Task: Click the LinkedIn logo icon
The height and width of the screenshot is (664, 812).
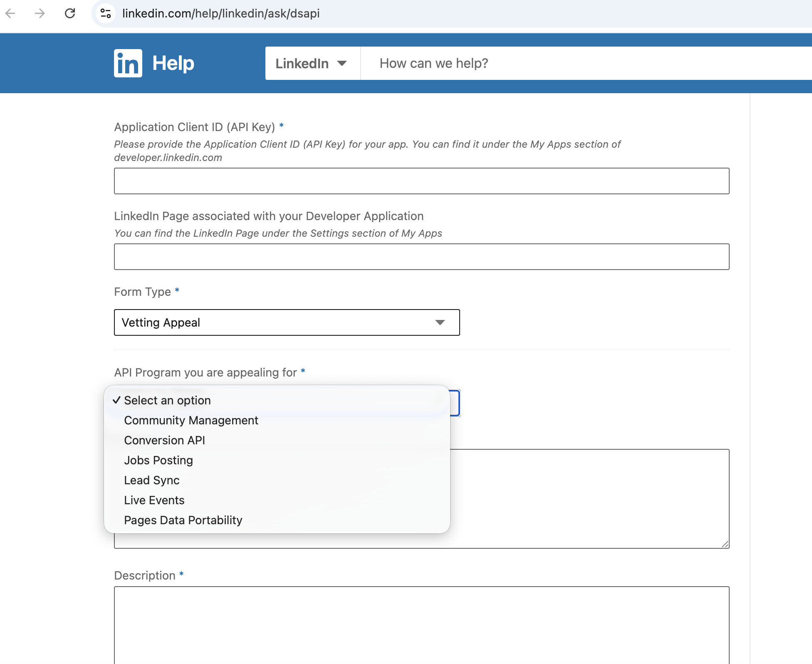Action: [128, 63]
